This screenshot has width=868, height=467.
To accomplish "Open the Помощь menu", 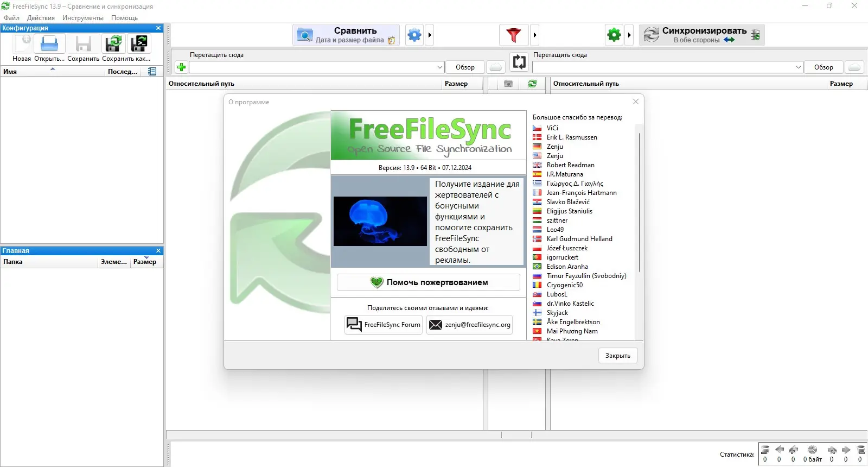I will 124,18.
